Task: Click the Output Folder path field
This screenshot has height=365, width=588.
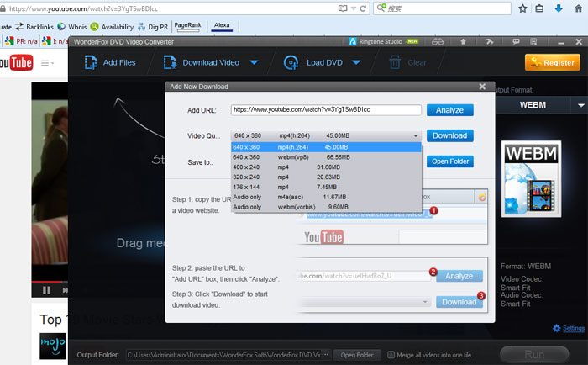Action: point(223,354)
